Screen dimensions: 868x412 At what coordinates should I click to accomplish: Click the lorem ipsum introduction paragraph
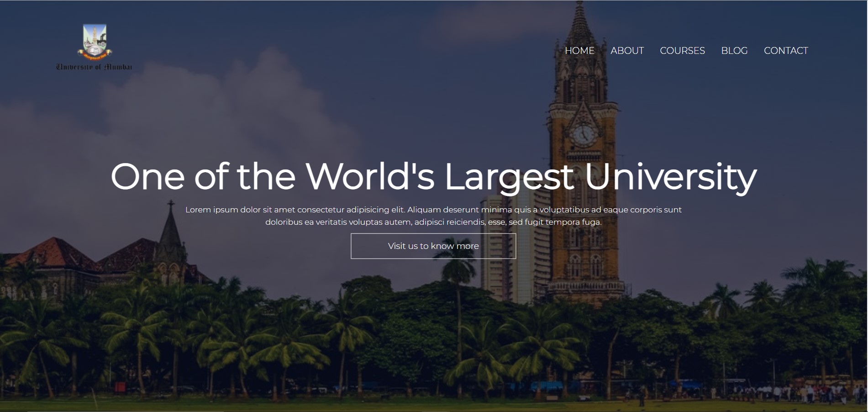434,216
